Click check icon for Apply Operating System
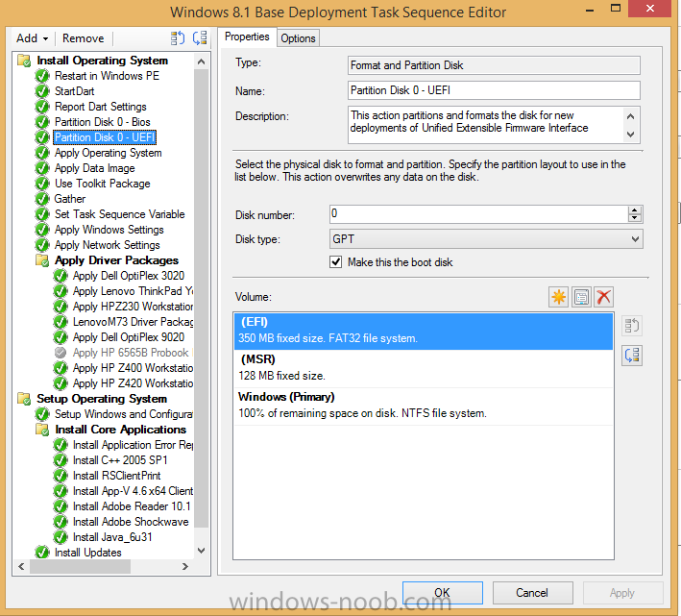Screen dimensions: 681x616 [x=42, y=153]
